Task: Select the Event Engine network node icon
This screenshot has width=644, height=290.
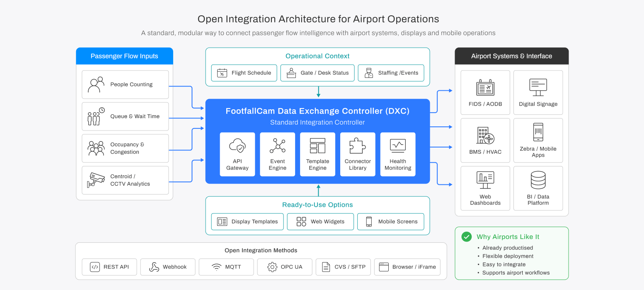Action: [x=278, y=146]
